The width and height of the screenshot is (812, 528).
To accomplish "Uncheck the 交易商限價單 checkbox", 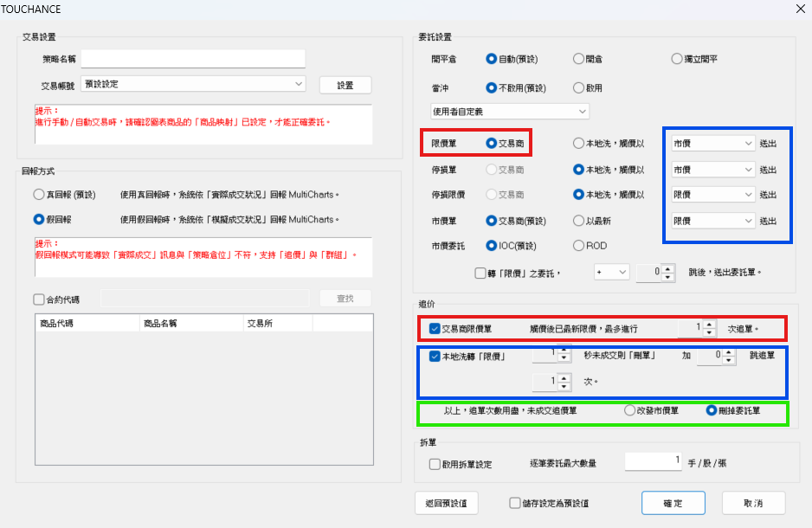I will click(x=435, y=329).
